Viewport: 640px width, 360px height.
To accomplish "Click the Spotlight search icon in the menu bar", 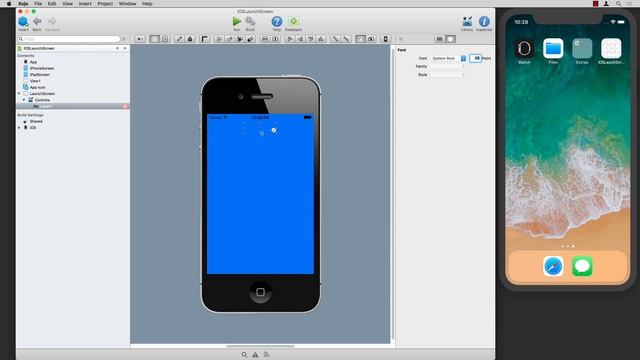I will tap(618, 4).
